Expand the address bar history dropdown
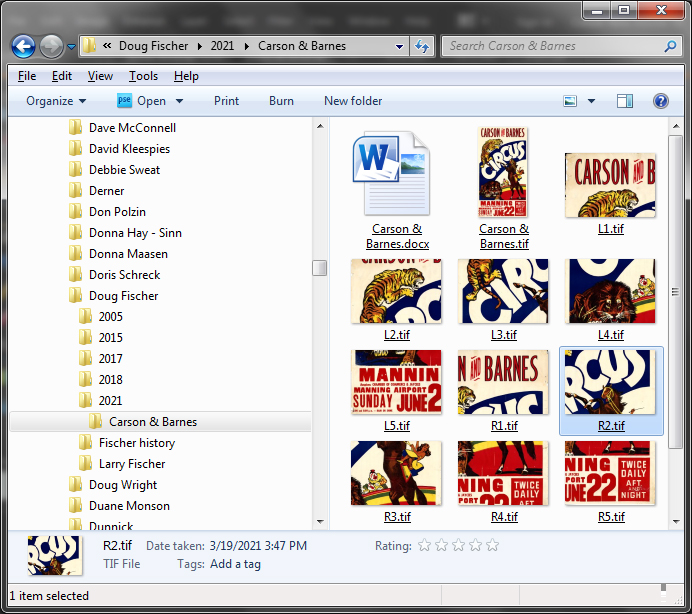Screen dimensions: 692x614 pos(399,46)
